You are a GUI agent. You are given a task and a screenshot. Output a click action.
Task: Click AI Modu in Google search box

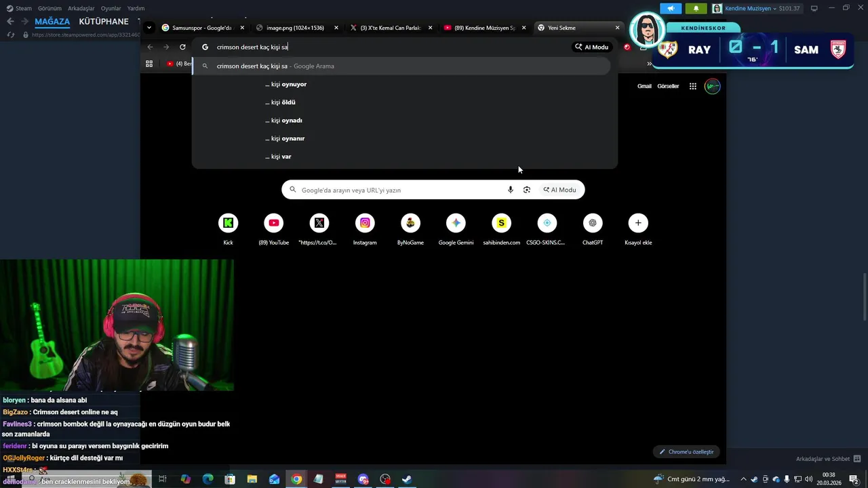[559, 190]
